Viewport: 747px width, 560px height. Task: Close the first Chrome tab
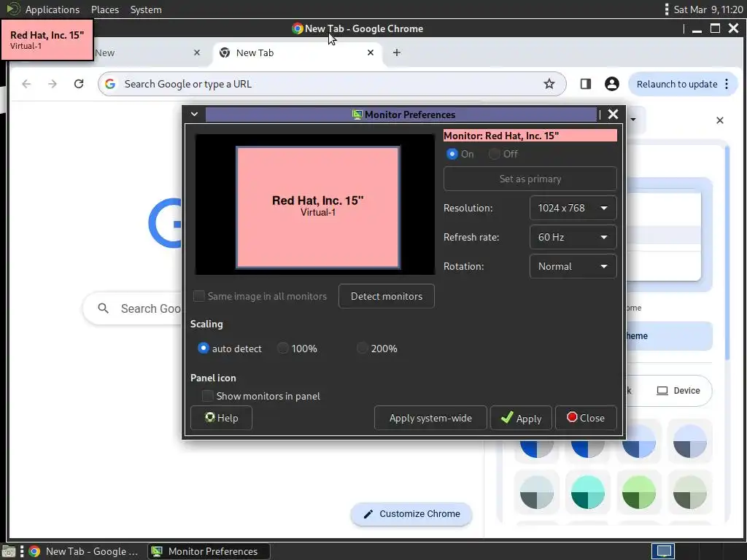(197, 52)
